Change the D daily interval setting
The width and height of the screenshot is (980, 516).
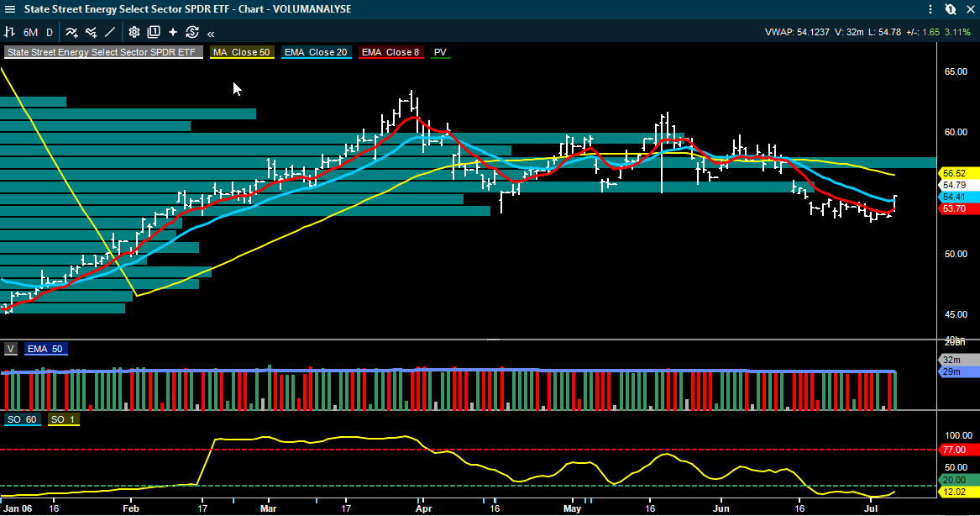[50, 33]
